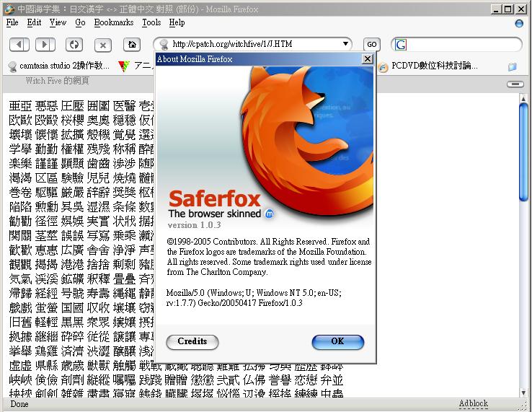Click the page's vertical scrollbar down arrow

524,392
